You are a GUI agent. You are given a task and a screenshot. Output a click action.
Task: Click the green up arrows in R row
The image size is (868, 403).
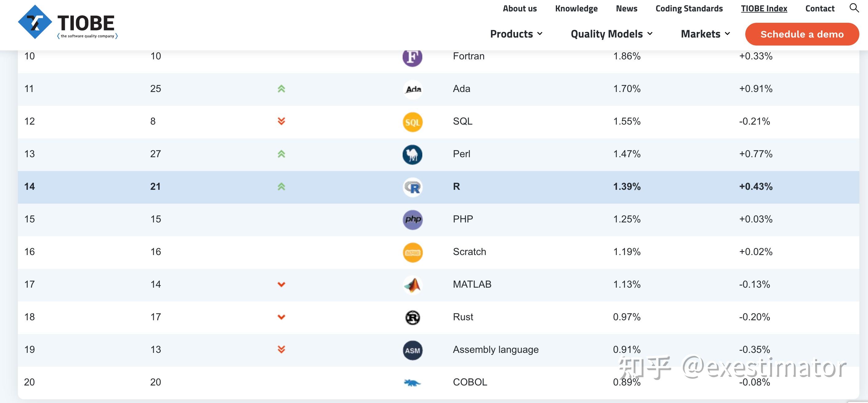(281, 186)
